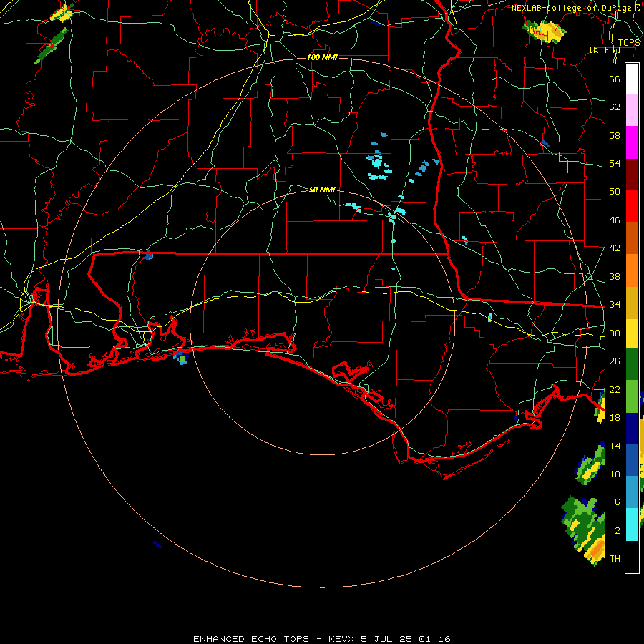Click the 54 legend value
The height and width of the screenshot is (644, 644).
point(615,163)
